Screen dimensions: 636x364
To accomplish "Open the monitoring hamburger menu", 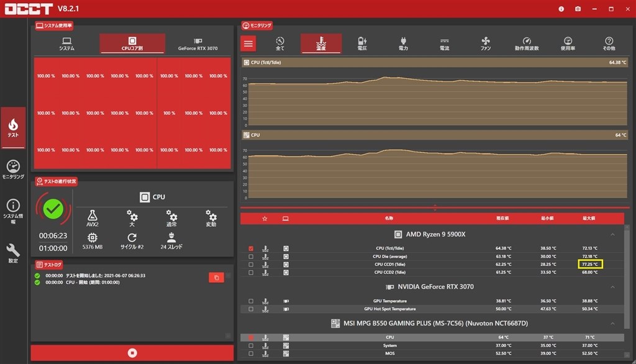I will tap(248, 44).
